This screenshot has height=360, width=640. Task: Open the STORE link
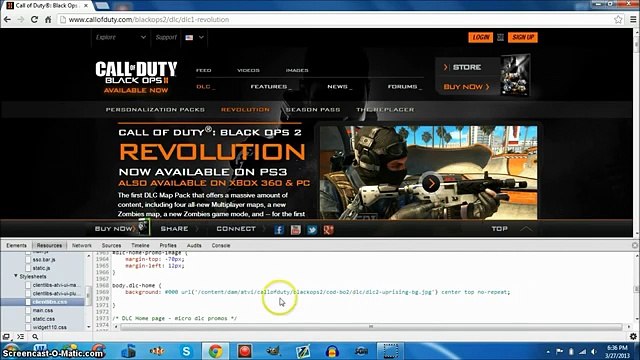tap(467, 67)
